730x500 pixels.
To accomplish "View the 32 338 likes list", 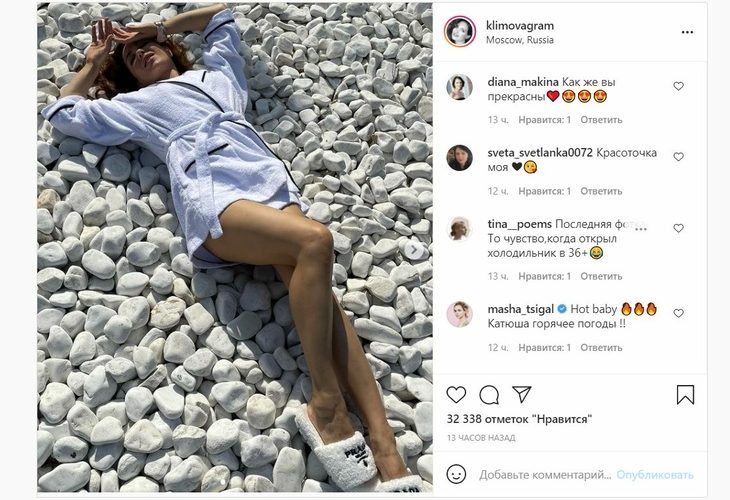I will (519, 419).
